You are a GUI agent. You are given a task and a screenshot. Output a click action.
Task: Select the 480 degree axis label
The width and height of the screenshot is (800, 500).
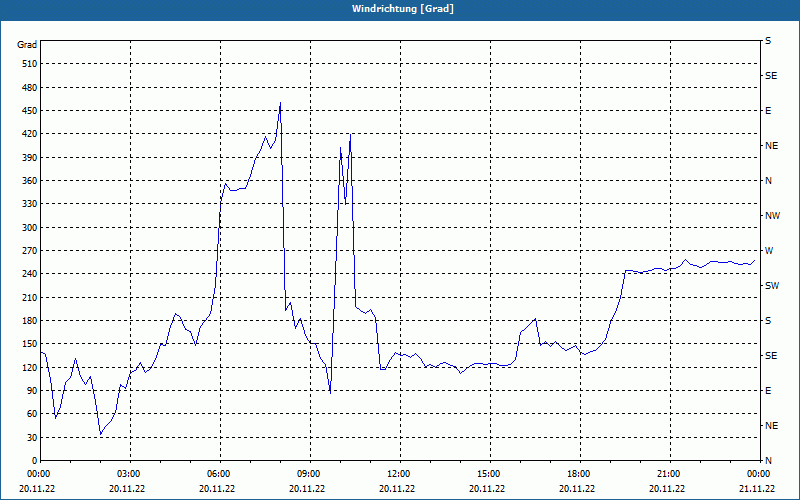[x=30, y=88]
